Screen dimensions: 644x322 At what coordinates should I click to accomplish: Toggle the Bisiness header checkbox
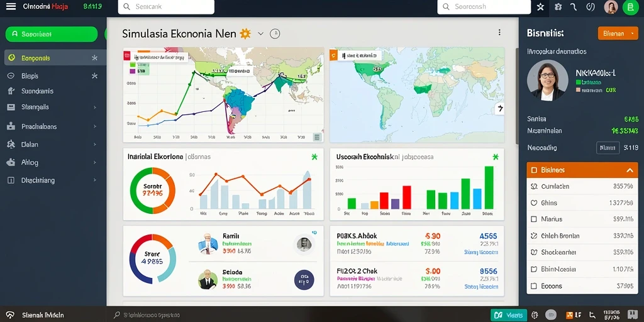pos(534,170)
